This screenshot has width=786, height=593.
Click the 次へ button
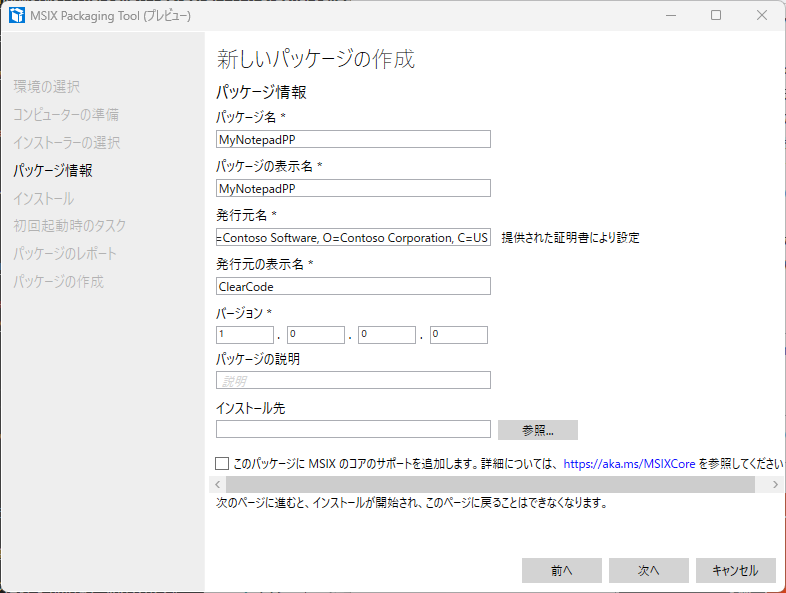click(648, 570)
